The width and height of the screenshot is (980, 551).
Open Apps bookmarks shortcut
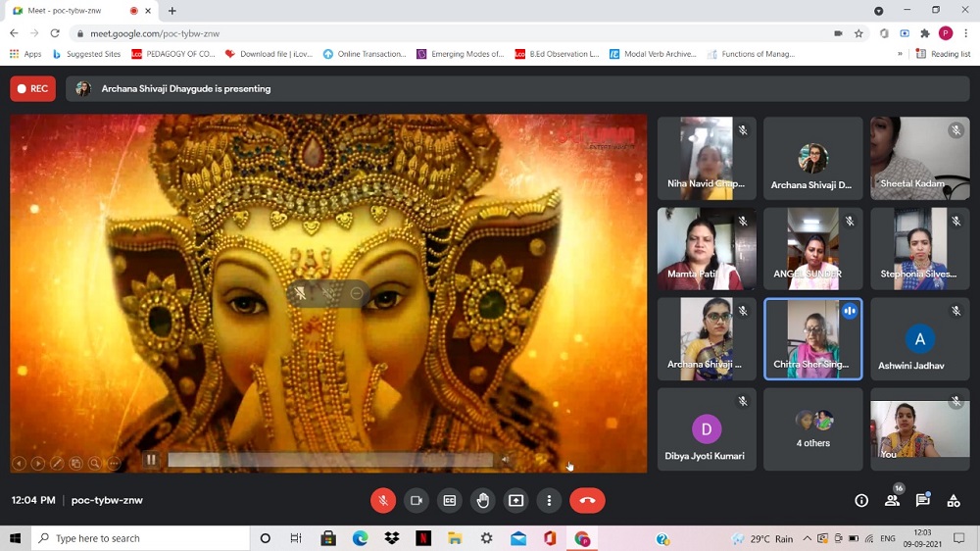(x=25, y=54)
